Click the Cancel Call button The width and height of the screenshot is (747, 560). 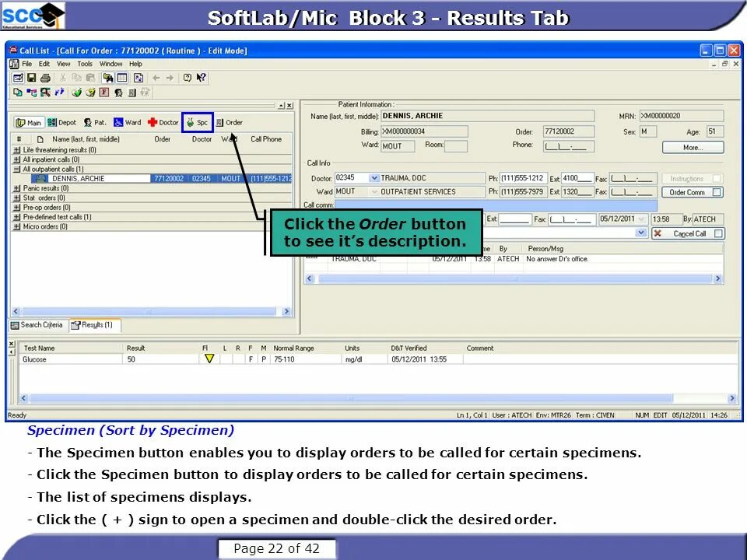(x=688, y=233)
